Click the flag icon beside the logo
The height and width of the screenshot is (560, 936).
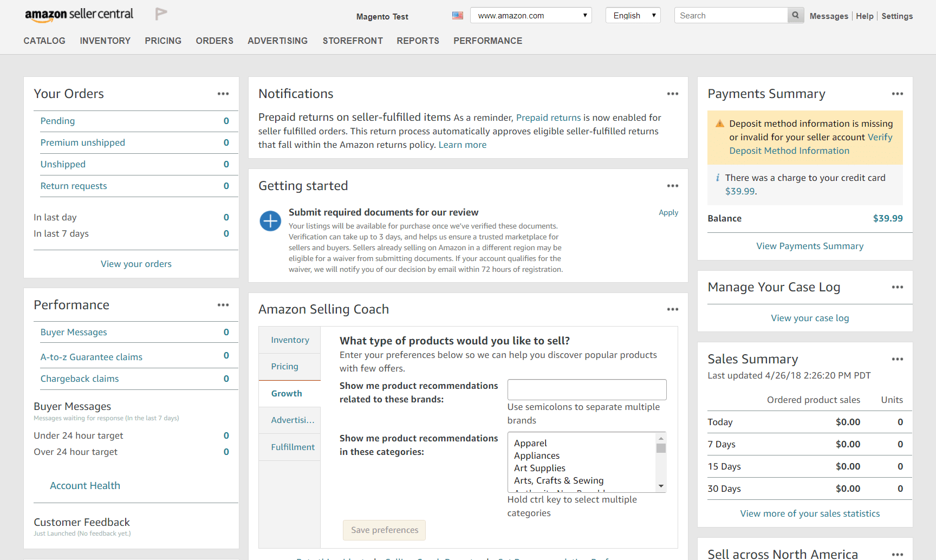click(161, 14)
